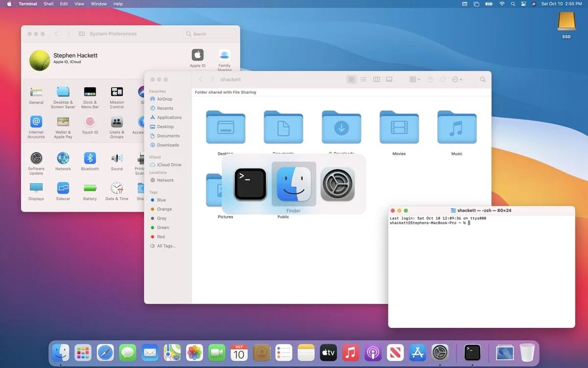Select Recents in Finder sidebar

161,108
